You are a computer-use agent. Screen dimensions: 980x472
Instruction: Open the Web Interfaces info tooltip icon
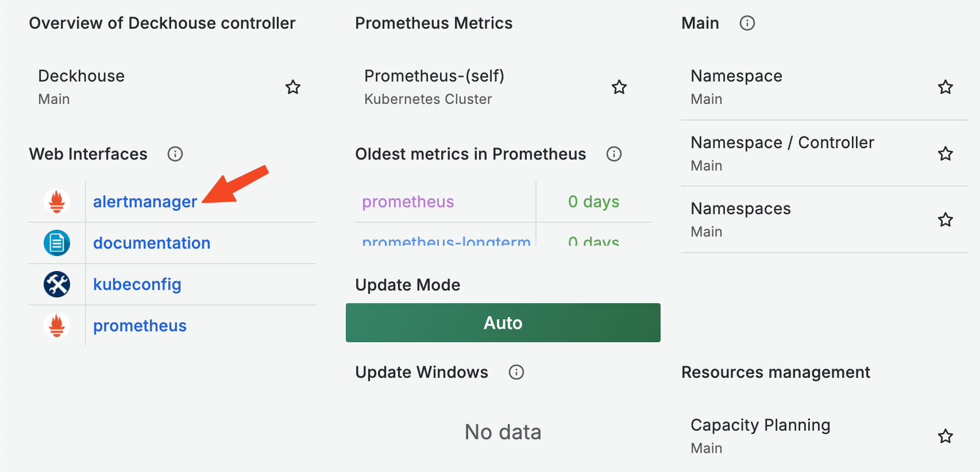pos(175,154)
